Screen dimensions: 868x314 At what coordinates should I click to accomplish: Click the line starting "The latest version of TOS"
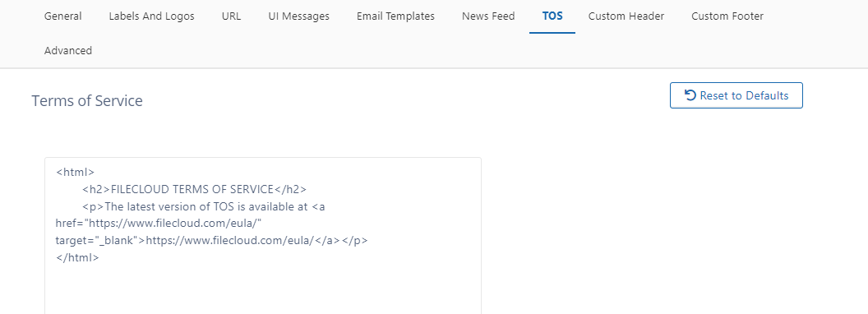click(204, 206)
